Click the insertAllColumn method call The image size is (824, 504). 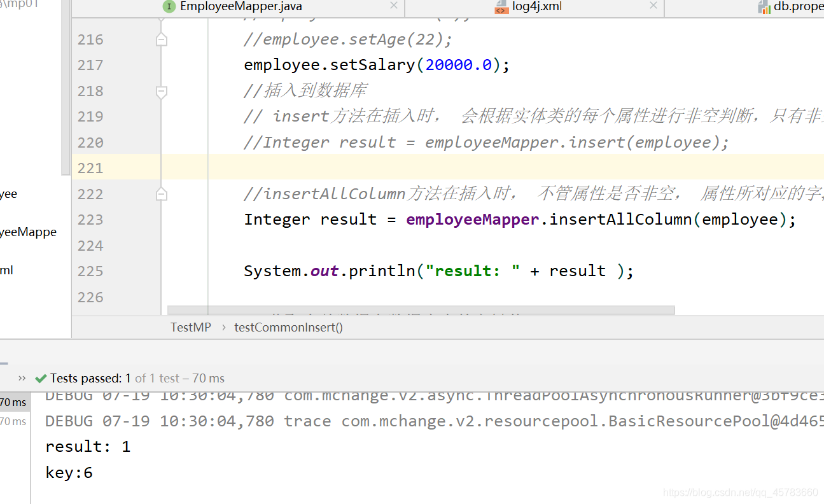pyautogui.click(x=620, y=220)
